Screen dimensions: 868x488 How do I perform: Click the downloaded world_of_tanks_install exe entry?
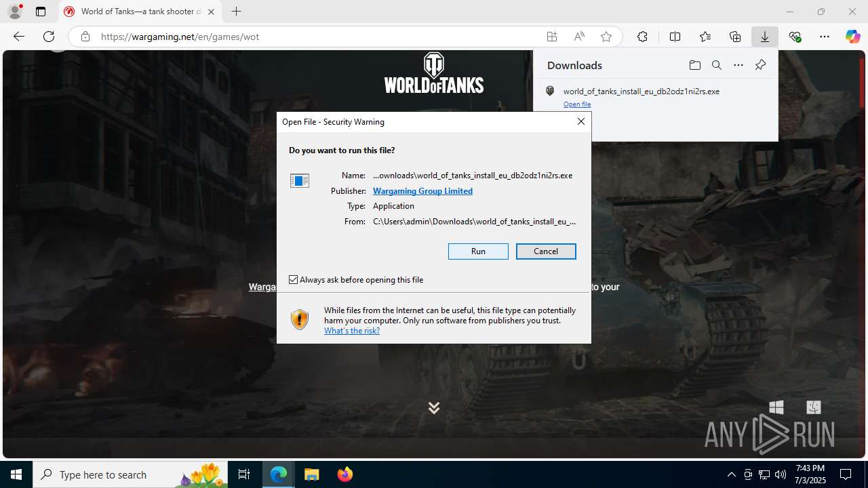click(655, 98)
